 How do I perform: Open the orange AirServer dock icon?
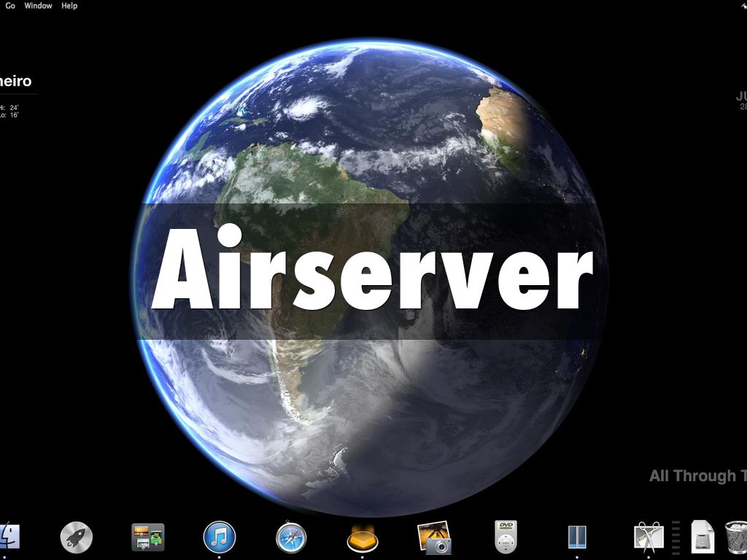(x=363, y=538)
